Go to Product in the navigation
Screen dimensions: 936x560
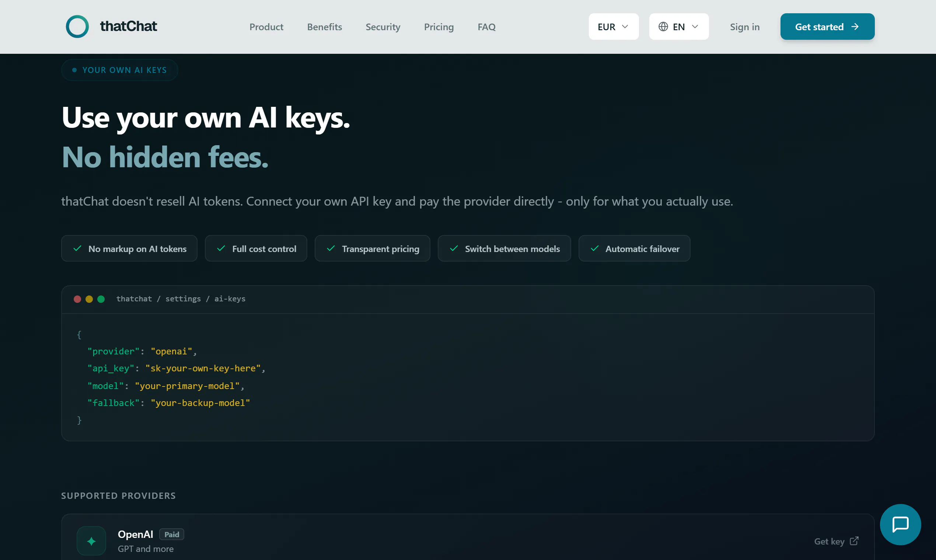tap(266, 27)
